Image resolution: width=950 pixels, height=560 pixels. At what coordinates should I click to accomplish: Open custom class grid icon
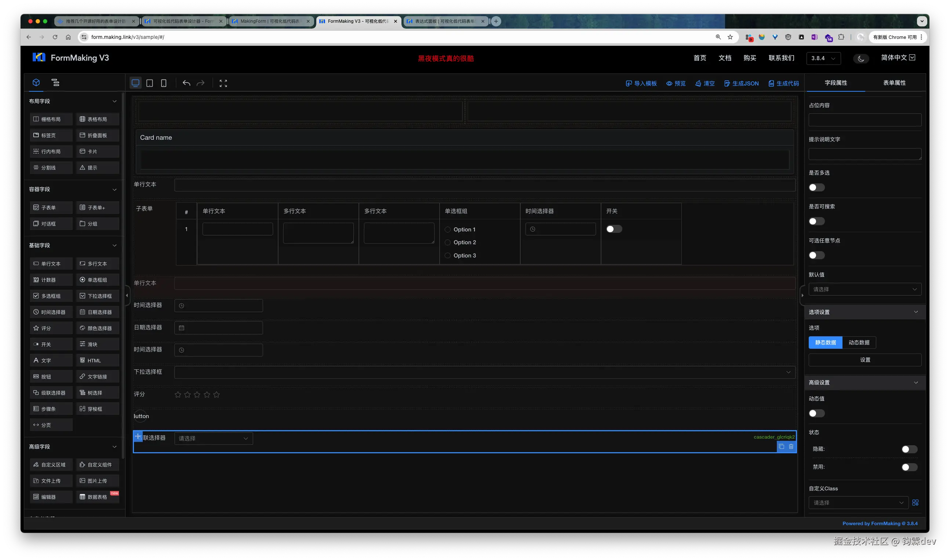point(915,503)
